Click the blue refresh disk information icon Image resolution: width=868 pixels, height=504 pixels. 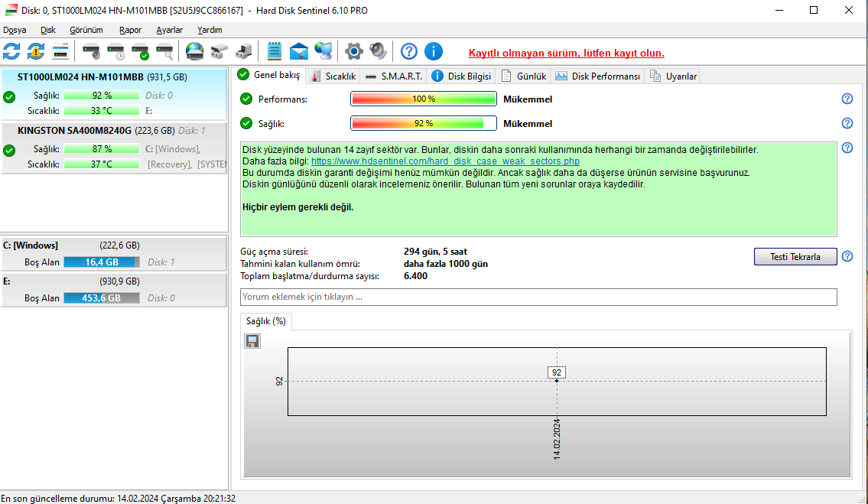click(x=11, y=51)
